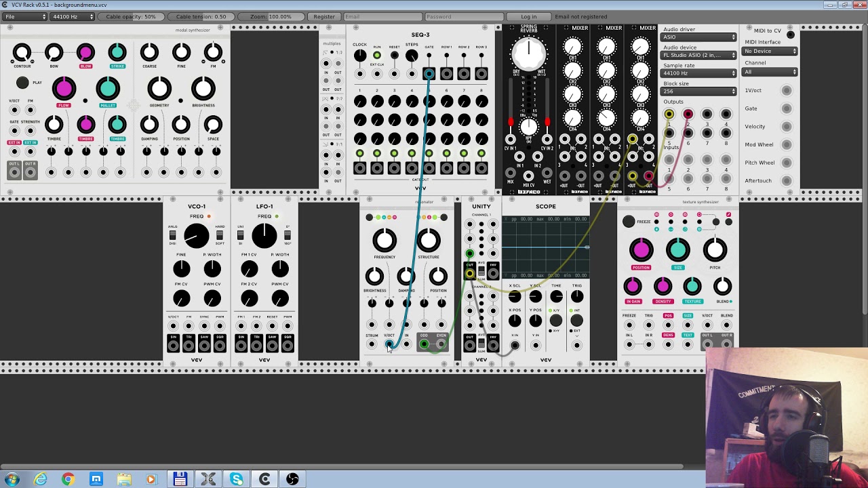The image size is (868, 488).
Task: Click the Log in button
Action: coord(529,16)
